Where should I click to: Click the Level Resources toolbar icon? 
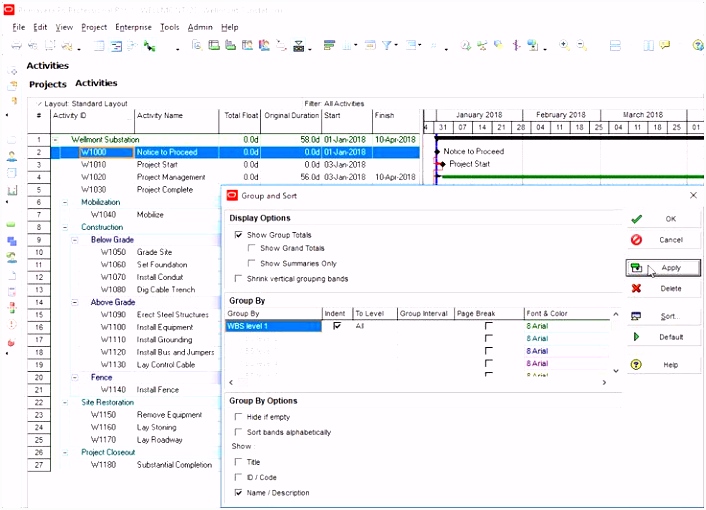(x=482, y=45)
